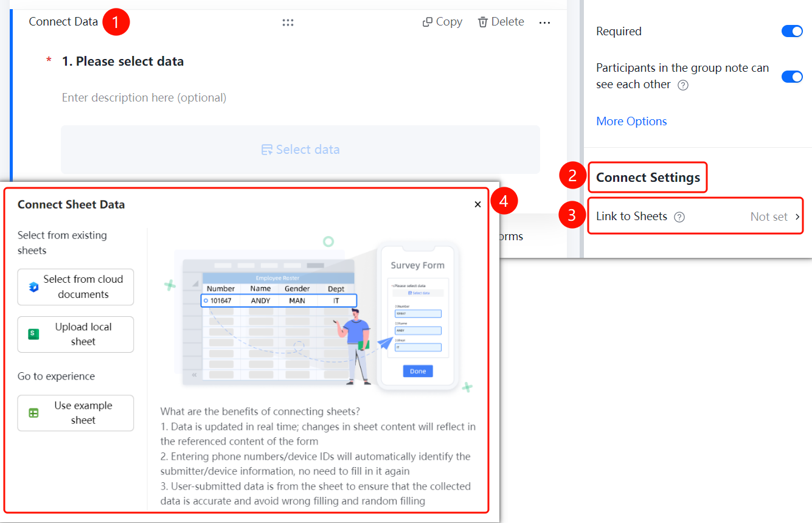Open the More Options link
Image resolution: width=812 pixels, height=523 pixels.
[631, 121]
